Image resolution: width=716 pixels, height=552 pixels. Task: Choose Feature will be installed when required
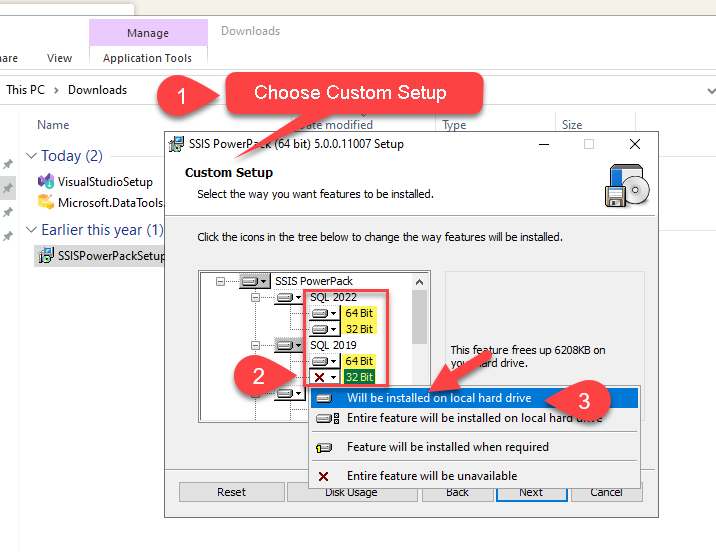[474, 447]
